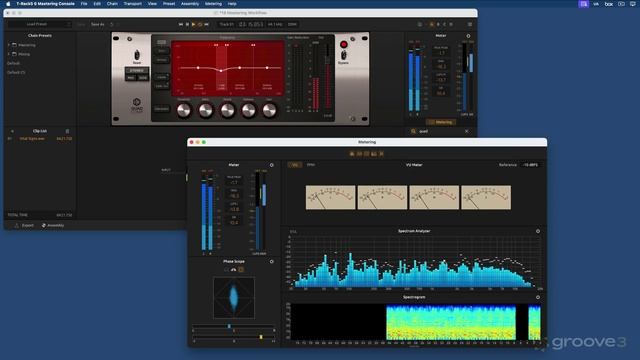The width and height of the screenshot is (640, 360).
Task: Adjust the fourth knob under the red display
Action: pyautogui.click(x=249, y=110)
